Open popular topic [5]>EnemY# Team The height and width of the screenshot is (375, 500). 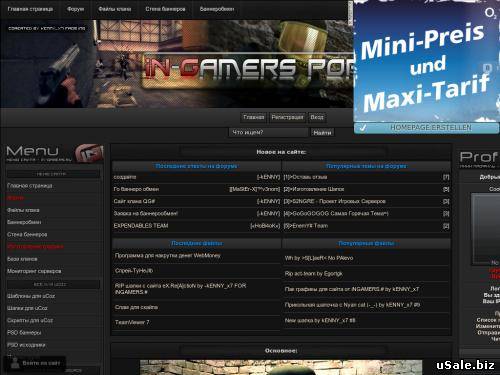(x=306, y=226)
